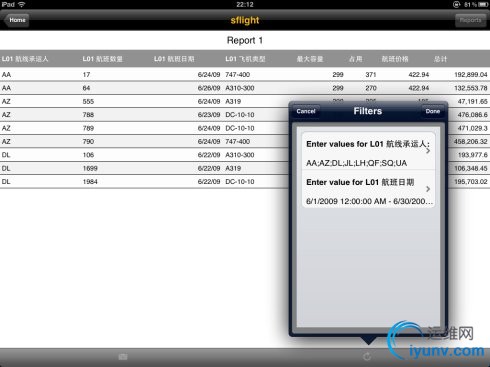Image resolution: width=490 pixels, height=367 pixels.
Task: Select the AA row with flight 64
Action: click(245, 88)
